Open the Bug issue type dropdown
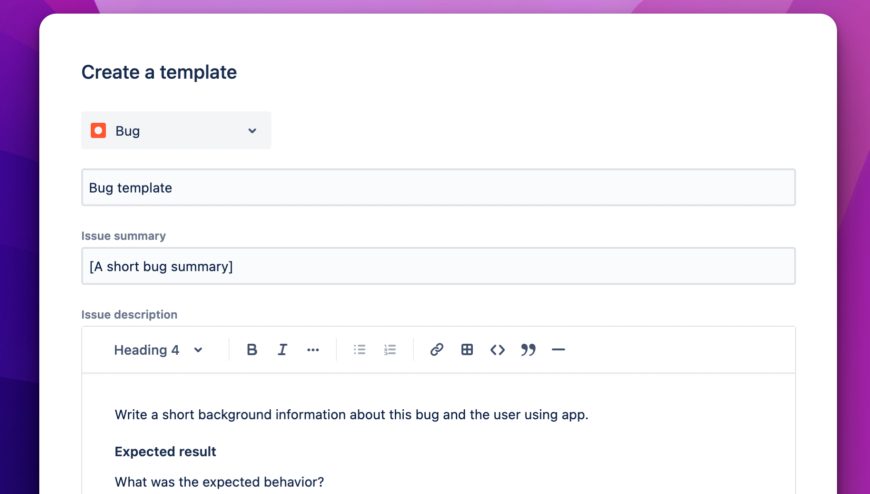Image resolution: width=870 pixels, height=494 pixels. click(x=176, y=130)
